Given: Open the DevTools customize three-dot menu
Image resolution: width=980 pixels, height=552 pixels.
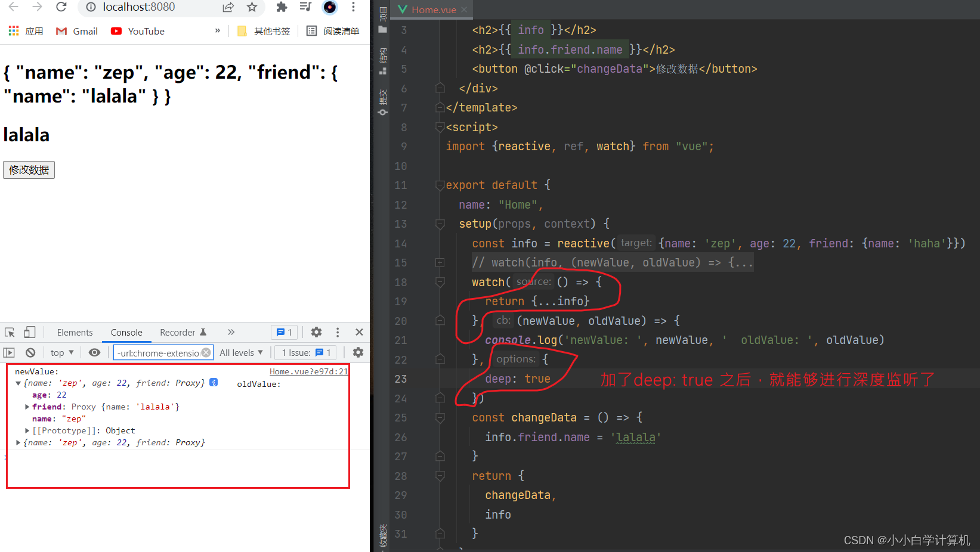Looking at the screenshot, I should (338, 332).
